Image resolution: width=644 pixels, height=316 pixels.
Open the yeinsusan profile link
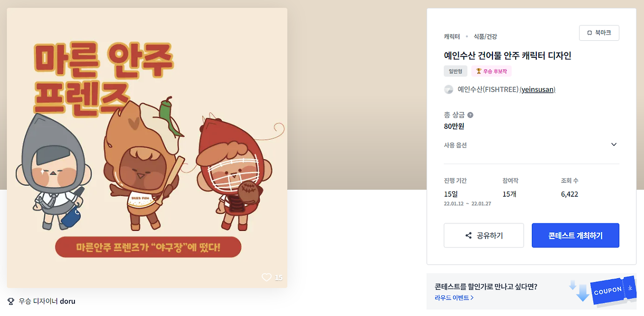coord(537,90)
